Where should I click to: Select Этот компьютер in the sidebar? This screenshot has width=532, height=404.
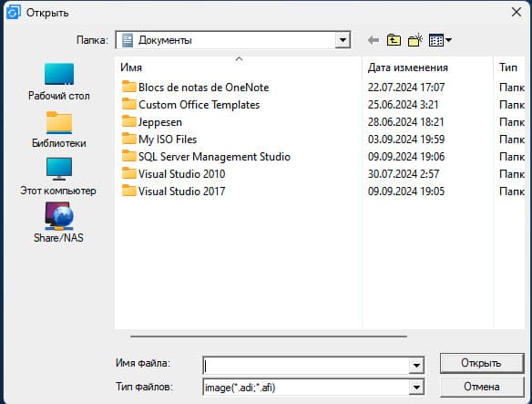[58, 177]
